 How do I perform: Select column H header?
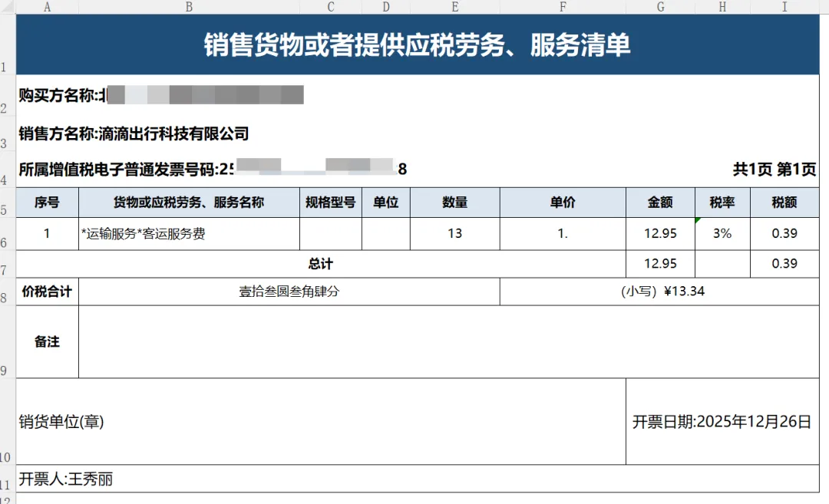(x=722, y=7)
